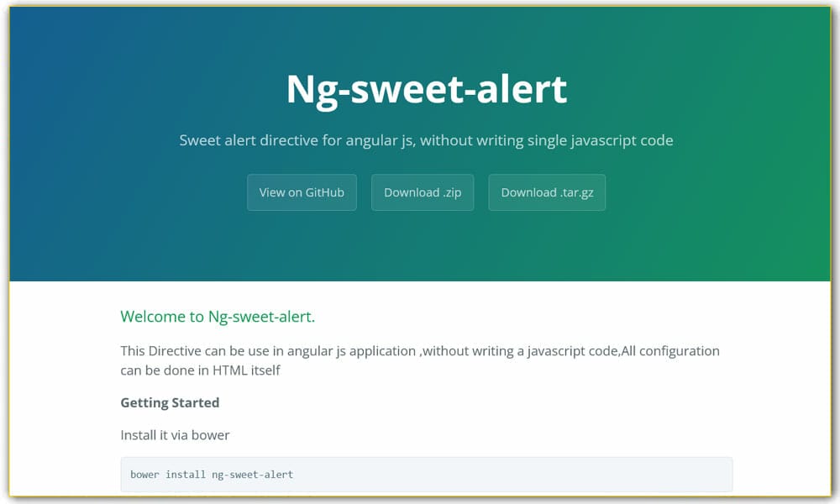Click the sweet alert directive tagline text
Viewport: 840px width, 504px height.
click(x=426, y=140)
